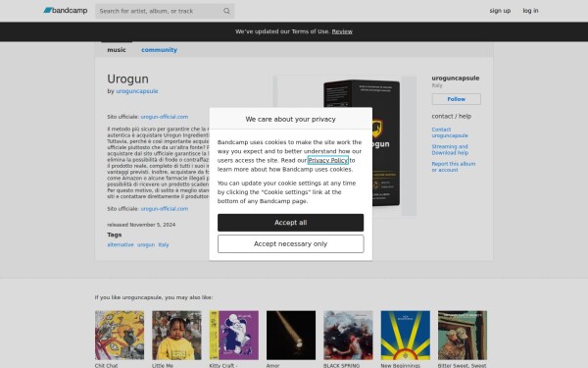Click the uroguncapsule sidebar name
This screenshot has width=588, height=368.
point(456,79)
